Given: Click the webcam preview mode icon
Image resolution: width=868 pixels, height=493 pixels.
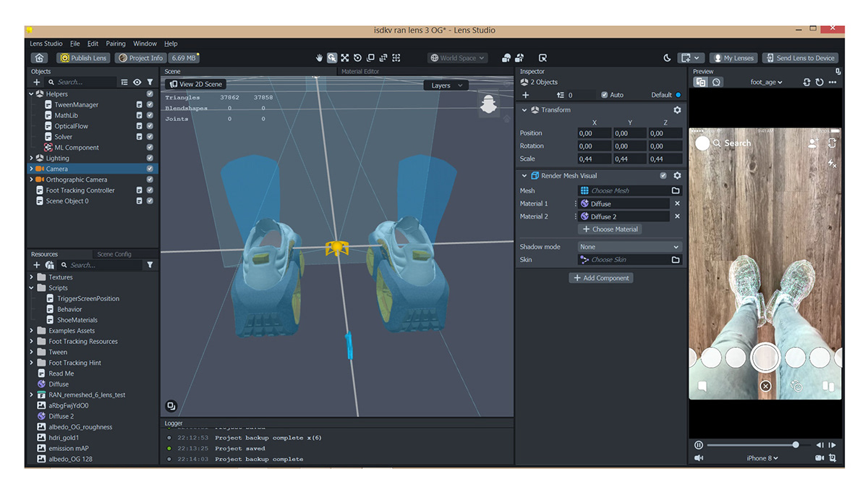Looking at the screenshot, I should tap(716, 82).
